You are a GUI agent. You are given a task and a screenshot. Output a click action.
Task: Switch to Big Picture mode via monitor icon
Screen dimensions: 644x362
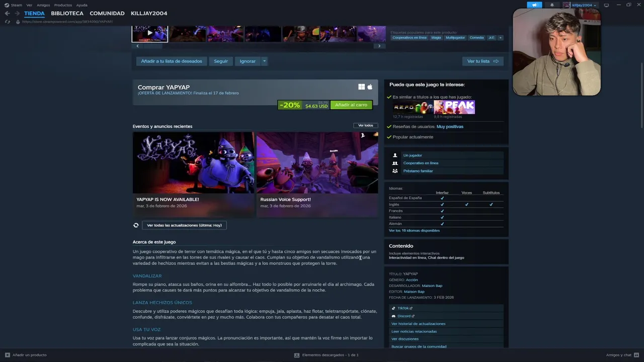tap(606, 5)
